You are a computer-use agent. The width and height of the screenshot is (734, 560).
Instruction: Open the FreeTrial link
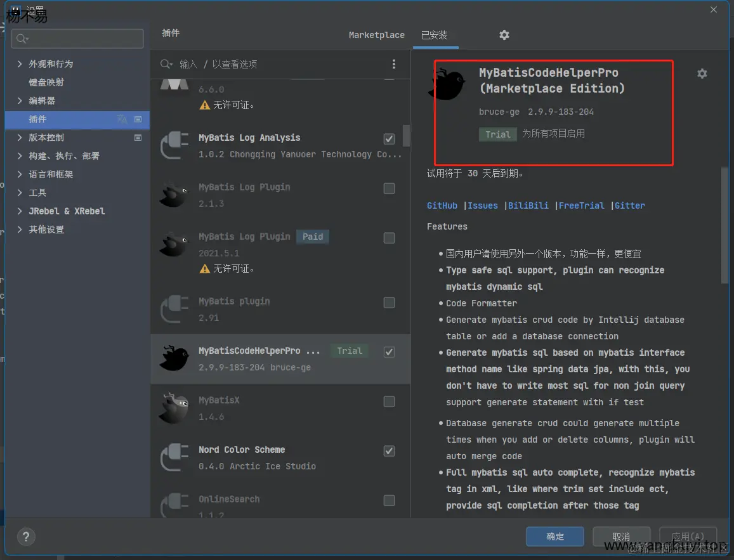click(x=581, y=205)
